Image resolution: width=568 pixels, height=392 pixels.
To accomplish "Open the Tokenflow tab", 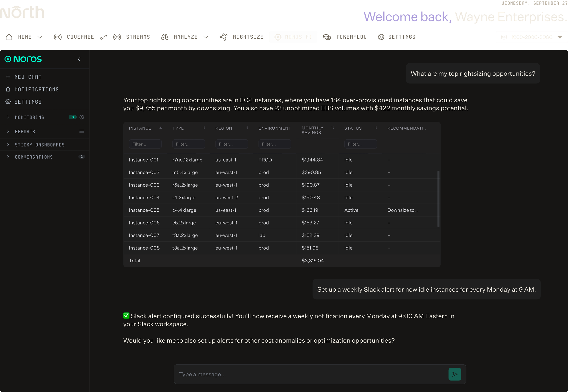I will point(351,37).
